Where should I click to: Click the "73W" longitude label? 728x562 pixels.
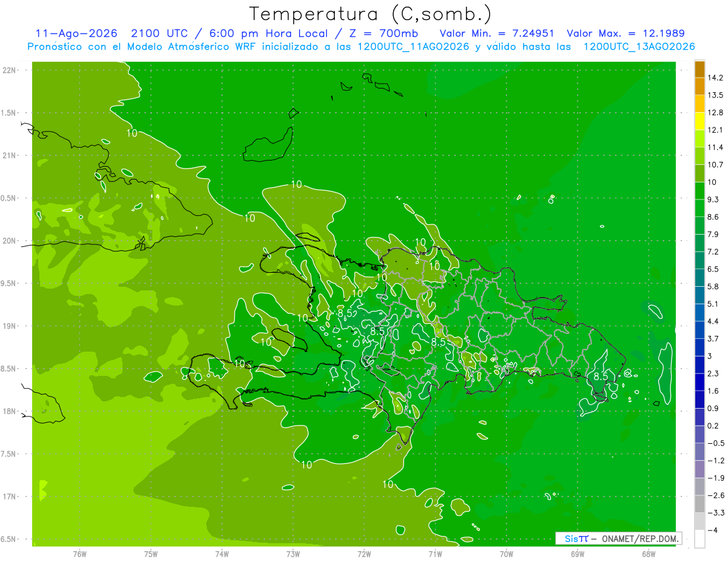point(293,554)
